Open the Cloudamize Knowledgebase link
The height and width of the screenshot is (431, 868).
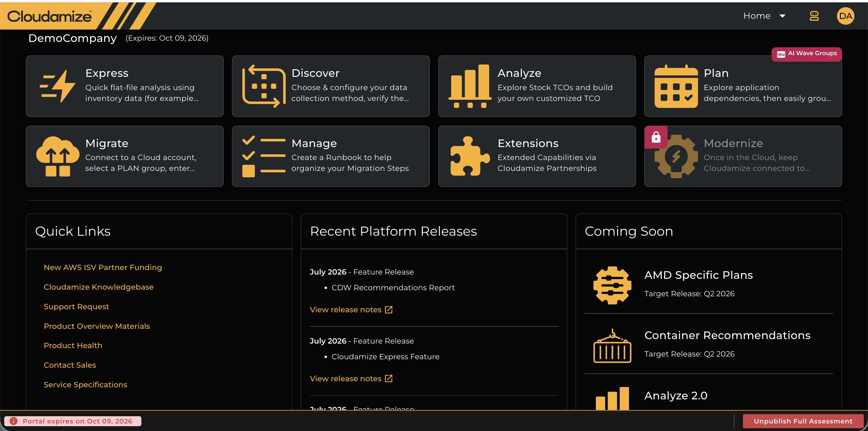tap(99, 287)
